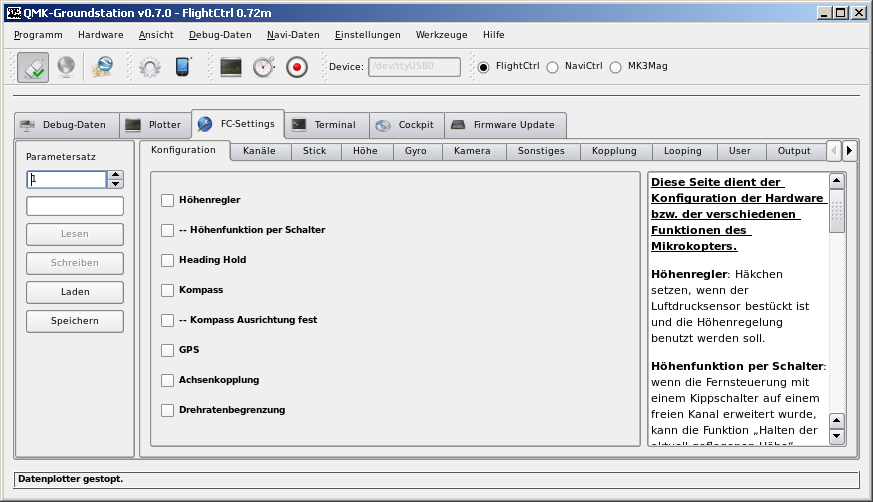Click the empty text field below Parametersatz
Viewport: 873px width, 502px height.
coord(75,206)
